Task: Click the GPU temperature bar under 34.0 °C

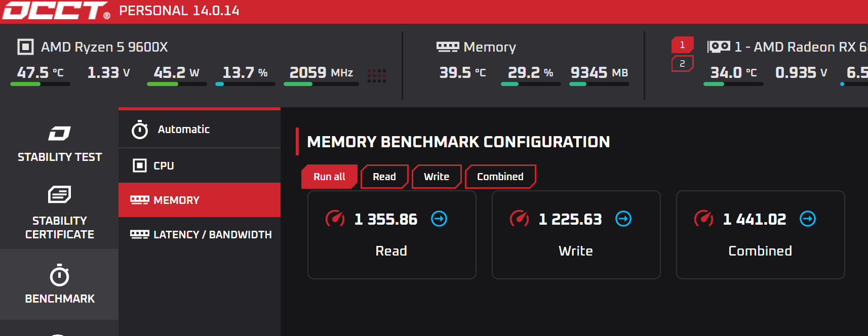Action: 733,84
